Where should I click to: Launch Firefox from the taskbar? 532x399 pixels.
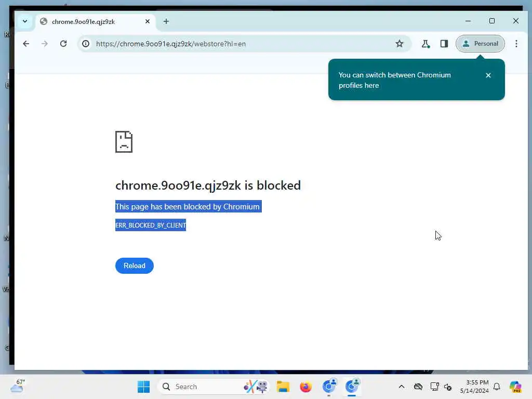point(305,387)
